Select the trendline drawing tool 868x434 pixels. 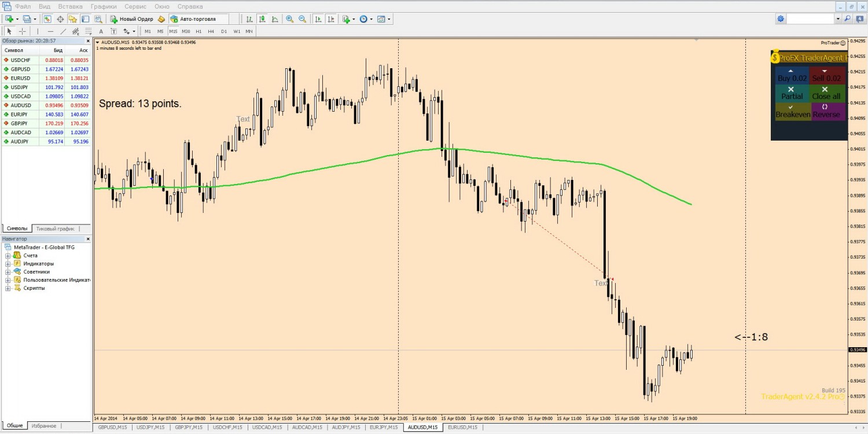click(63, 31)
